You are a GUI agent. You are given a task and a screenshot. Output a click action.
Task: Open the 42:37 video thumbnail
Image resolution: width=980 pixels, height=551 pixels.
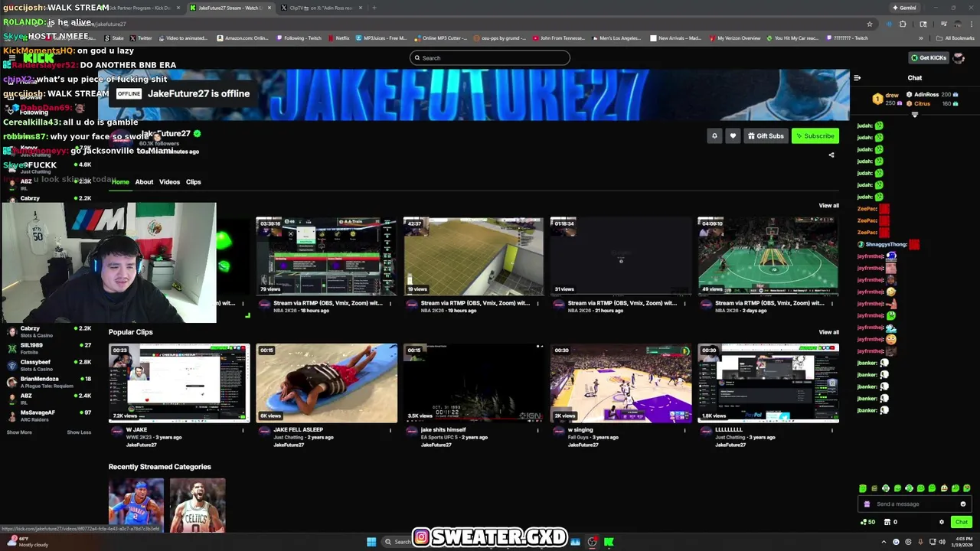click(474, 256)
